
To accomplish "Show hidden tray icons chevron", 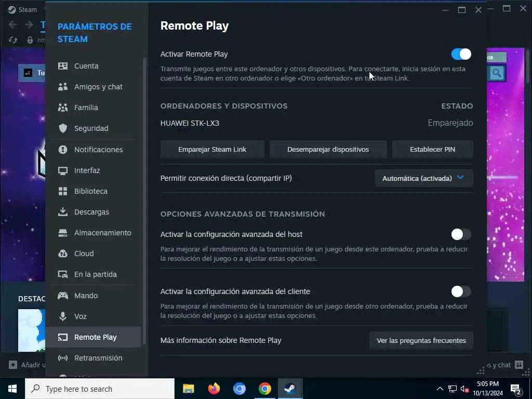I will (440, 389).
